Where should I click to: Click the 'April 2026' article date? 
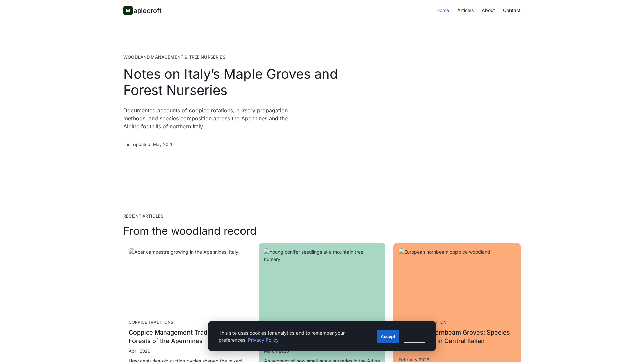(140, 351)
